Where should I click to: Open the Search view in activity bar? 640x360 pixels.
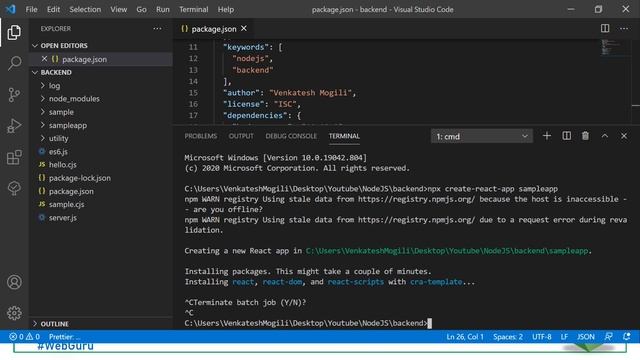(x=14, y=63)
